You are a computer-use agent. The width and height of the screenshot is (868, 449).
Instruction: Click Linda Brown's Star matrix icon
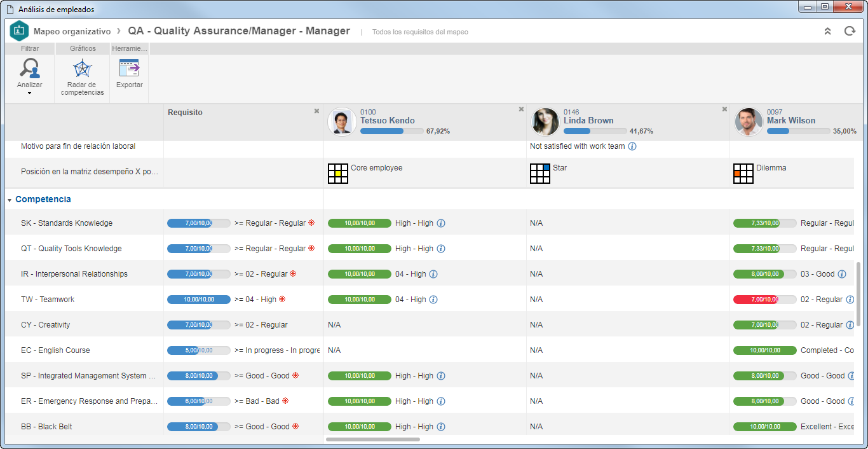point(540,174)
